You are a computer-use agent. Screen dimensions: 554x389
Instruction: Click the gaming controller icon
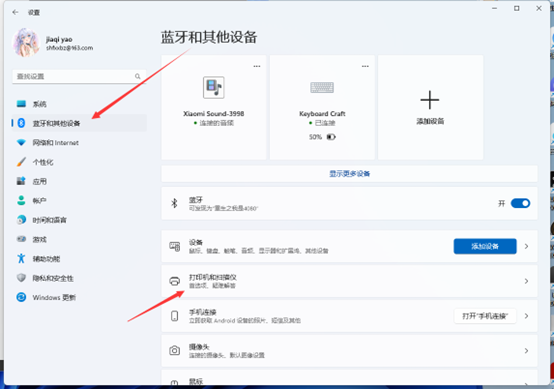[21, 239]
